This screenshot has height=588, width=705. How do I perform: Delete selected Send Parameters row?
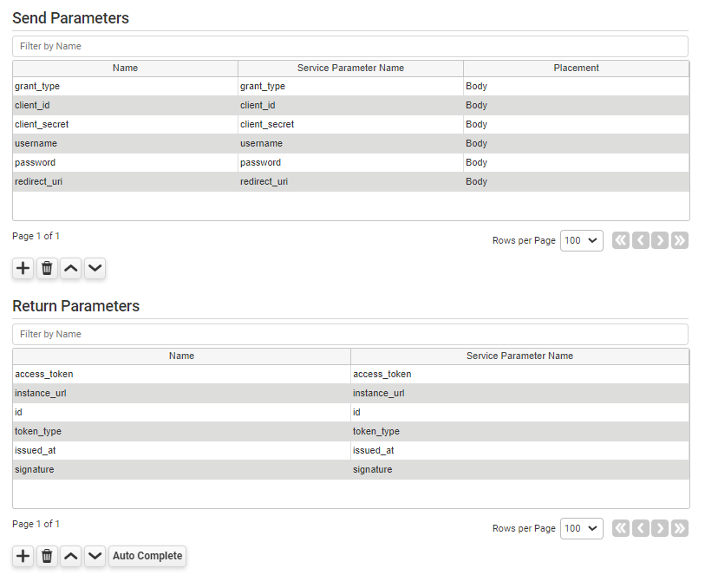coord(47,268)
